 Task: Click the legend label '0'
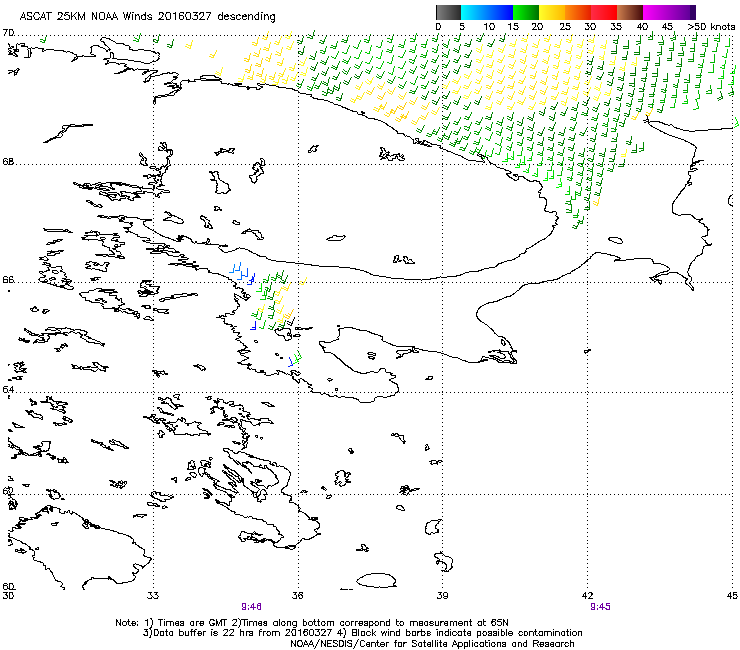point(438,27)
